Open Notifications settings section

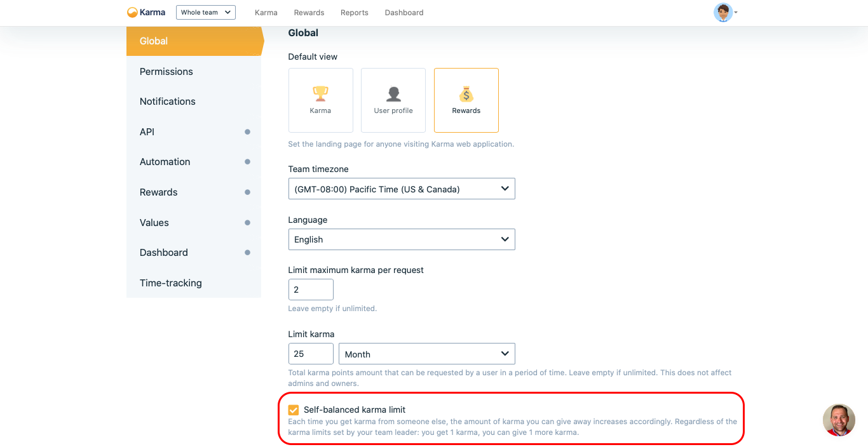194,102
